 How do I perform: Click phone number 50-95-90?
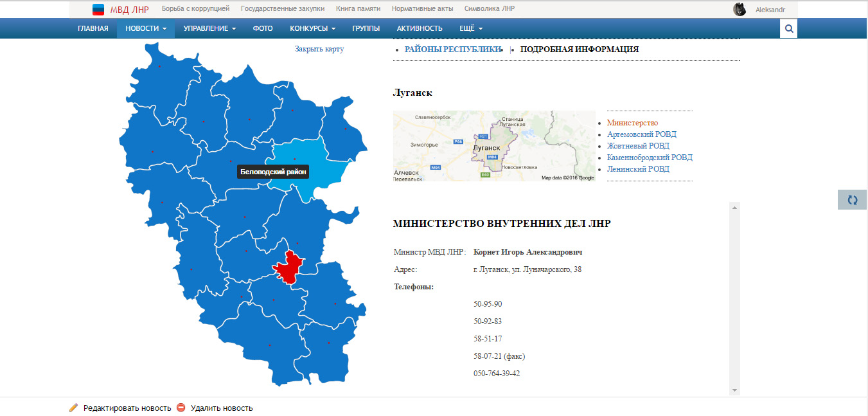pos(488,304)
